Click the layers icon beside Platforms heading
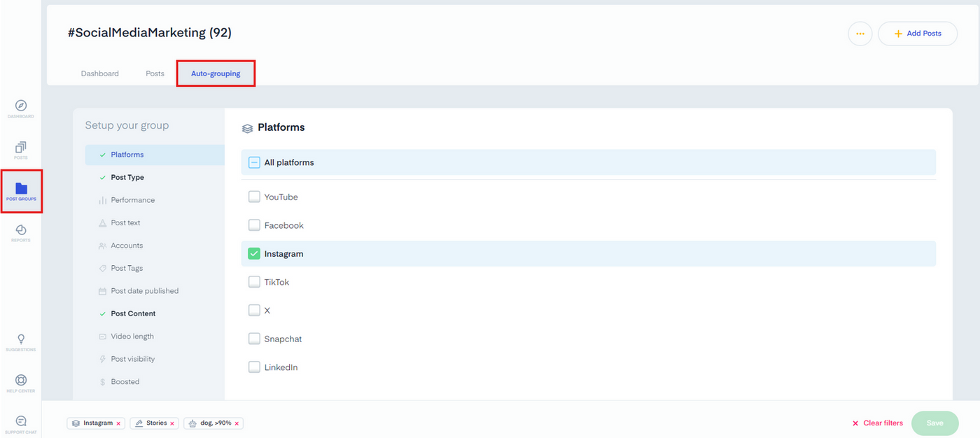 [247, 128]
